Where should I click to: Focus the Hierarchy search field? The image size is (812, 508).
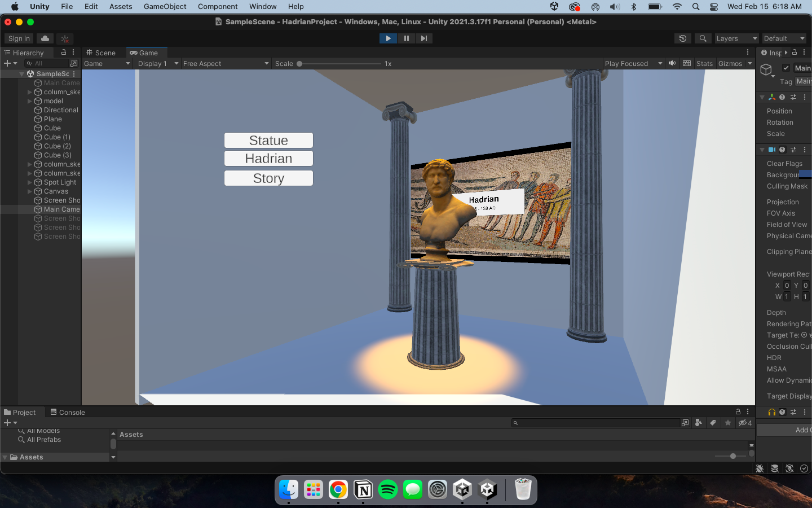[x=46, y=63]
